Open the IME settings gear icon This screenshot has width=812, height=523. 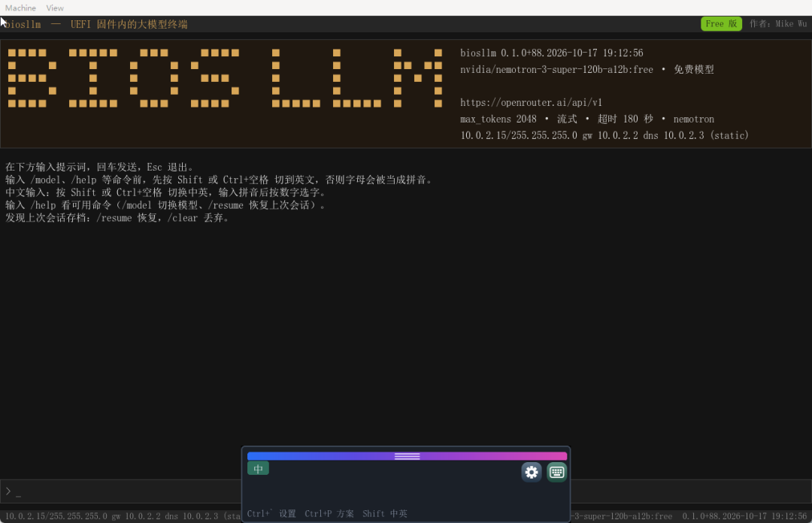click(x=532, y=472)
